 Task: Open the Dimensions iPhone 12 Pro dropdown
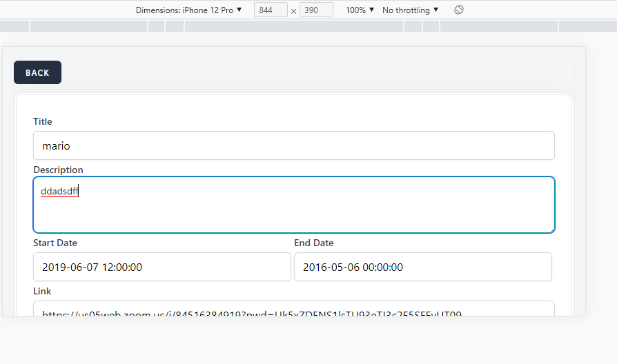coord(189,10)
